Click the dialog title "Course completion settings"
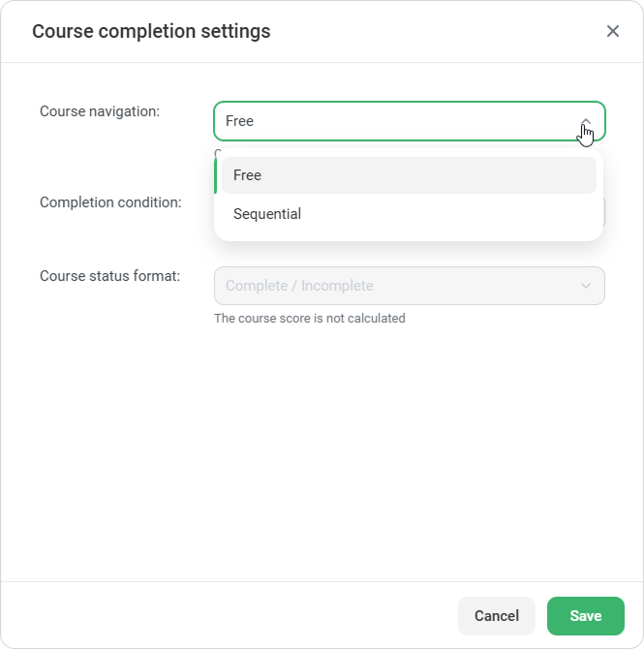 (x=151, y=31)
